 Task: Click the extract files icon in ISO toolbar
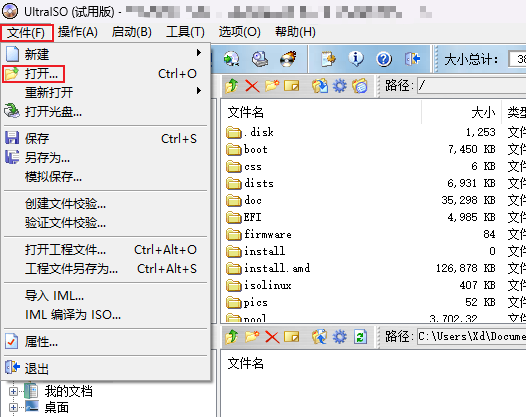[320, 86]
